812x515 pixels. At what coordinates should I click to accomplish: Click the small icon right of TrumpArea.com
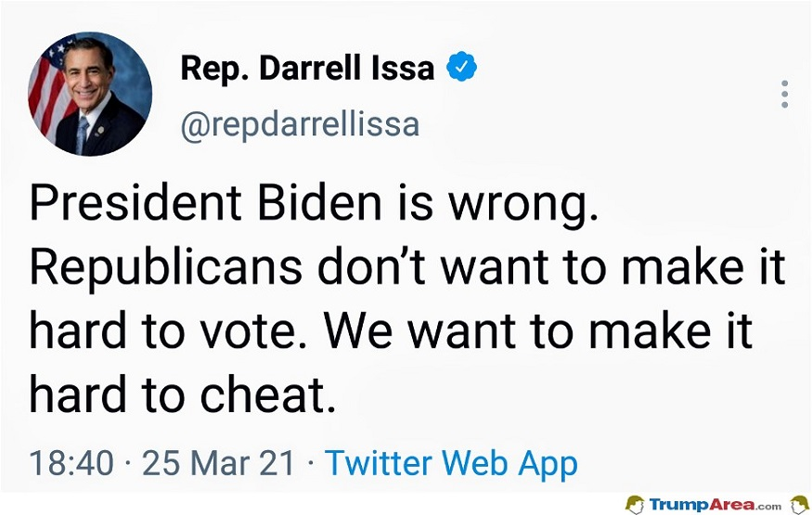[797, 504]
